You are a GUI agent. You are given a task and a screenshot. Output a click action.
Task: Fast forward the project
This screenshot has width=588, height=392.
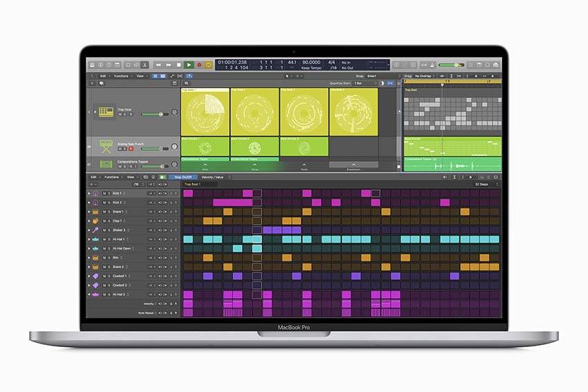(169, 65)
